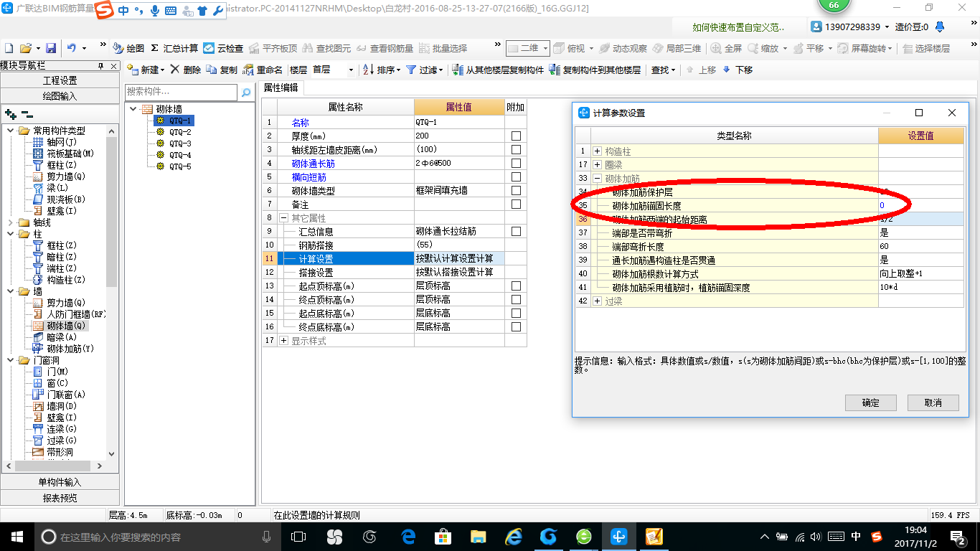
Task: Toggle the 附加 checkbox for 砌体墙类型
Action: coord(516,191)
